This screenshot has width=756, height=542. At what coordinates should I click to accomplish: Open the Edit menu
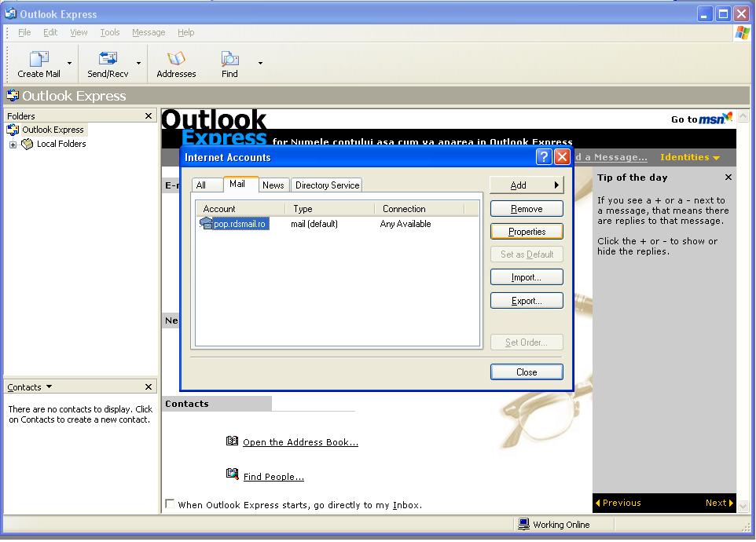(x=50, y=32)
